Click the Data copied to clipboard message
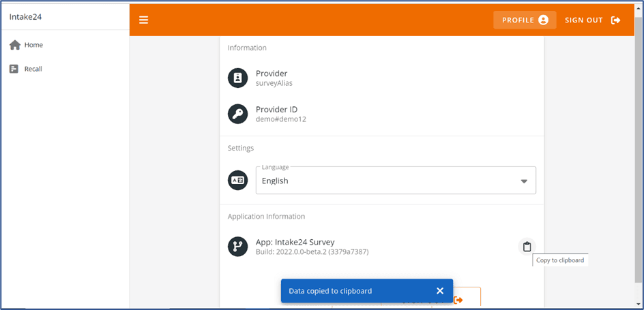The height and width of the screenshot is (310, 644). (x=330, y=291)
